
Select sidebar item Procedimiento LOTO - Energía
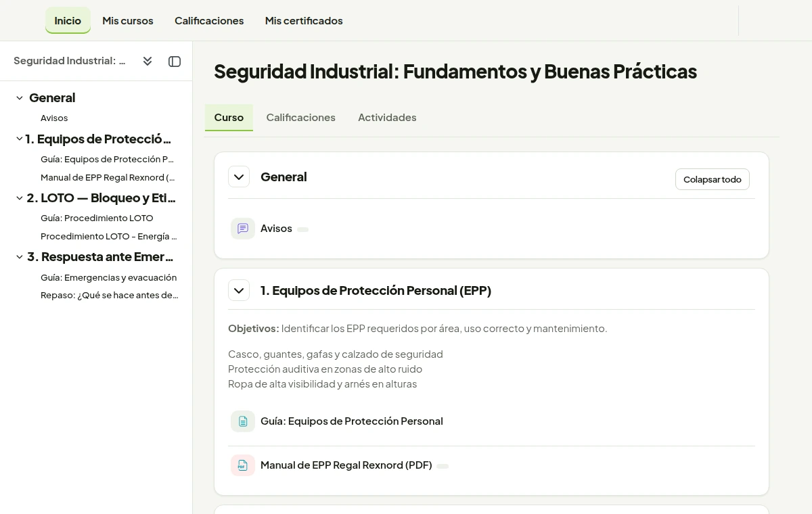(109, 237)
